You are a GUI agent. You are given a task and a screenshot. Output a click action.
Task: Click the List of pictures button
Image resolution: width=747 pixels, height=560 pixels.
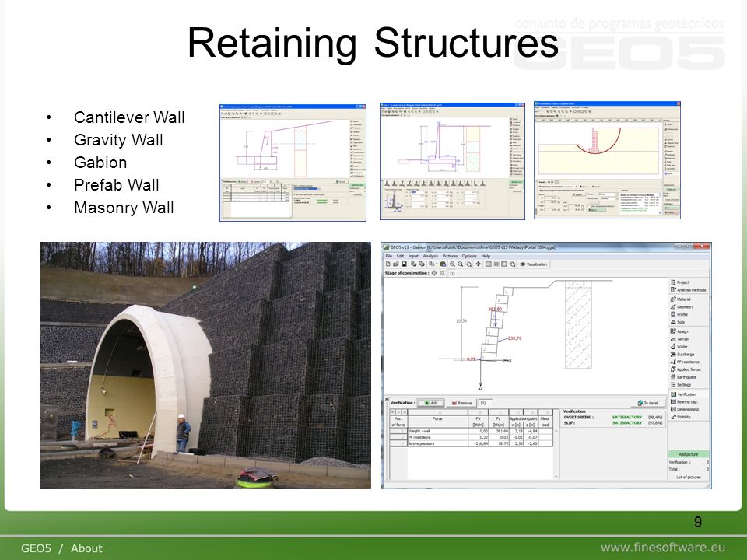(689, 477)
